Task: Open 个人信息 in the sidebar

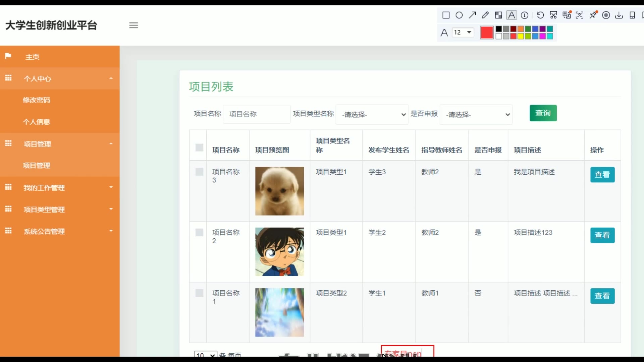Action: [37, 122]
